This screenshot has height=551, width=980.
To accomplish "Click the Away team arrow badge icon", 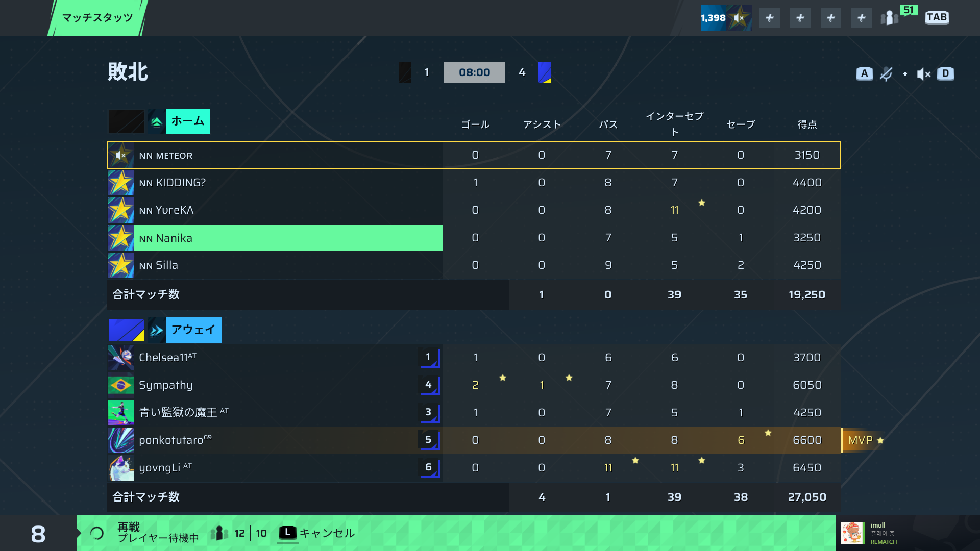I will pos(157,330).
